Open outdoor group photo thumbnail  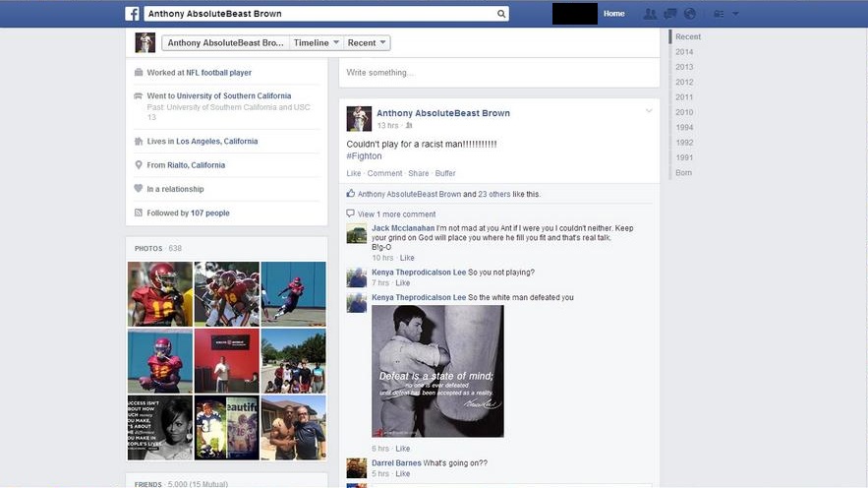coord(293,361)
